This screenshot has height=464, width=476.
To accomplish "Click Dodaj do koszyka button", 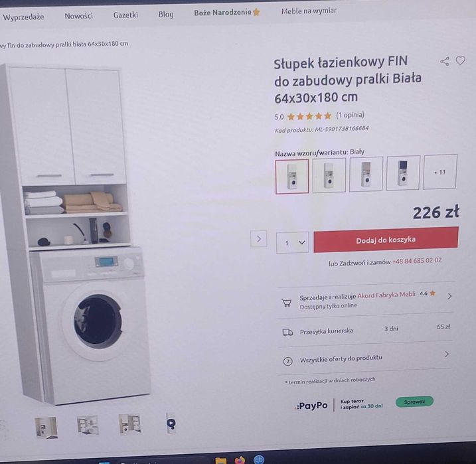I will 386,240.
